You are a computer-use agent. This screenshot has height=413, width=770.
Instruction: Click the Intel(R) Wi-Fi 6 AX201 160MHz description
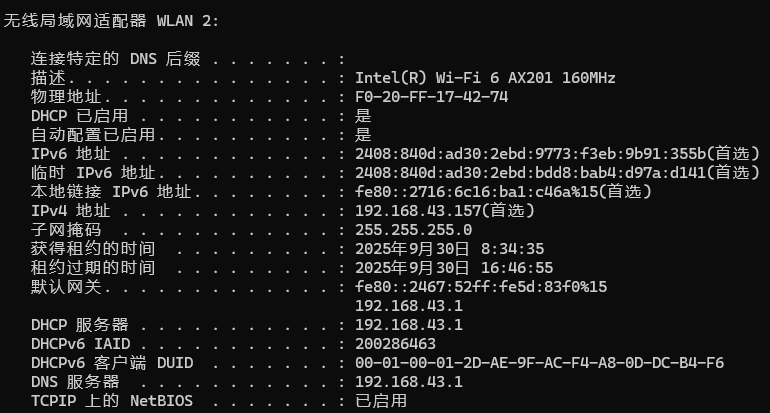(x=485, y=77)
